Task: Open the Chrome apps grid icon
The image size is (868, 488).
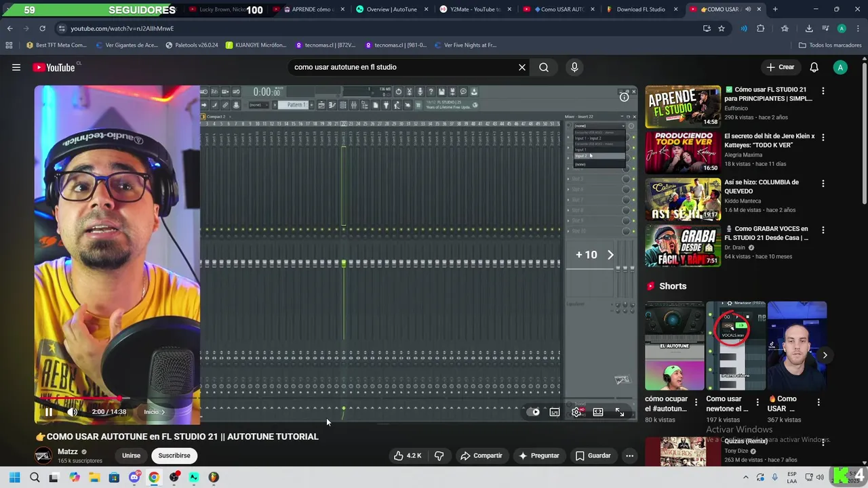Action: click(x=9, y=45)
